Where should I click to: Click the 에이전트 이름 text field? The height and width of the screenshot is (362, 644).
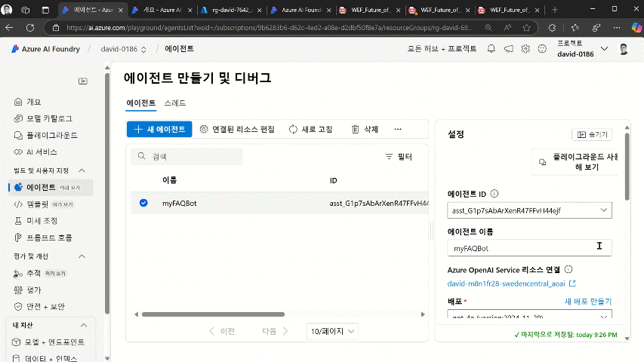click(x=521, y=247)
